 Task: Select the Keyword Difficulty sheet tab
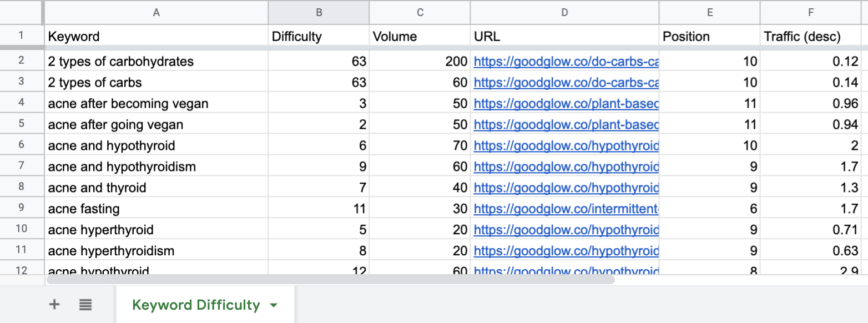[196, 305]
